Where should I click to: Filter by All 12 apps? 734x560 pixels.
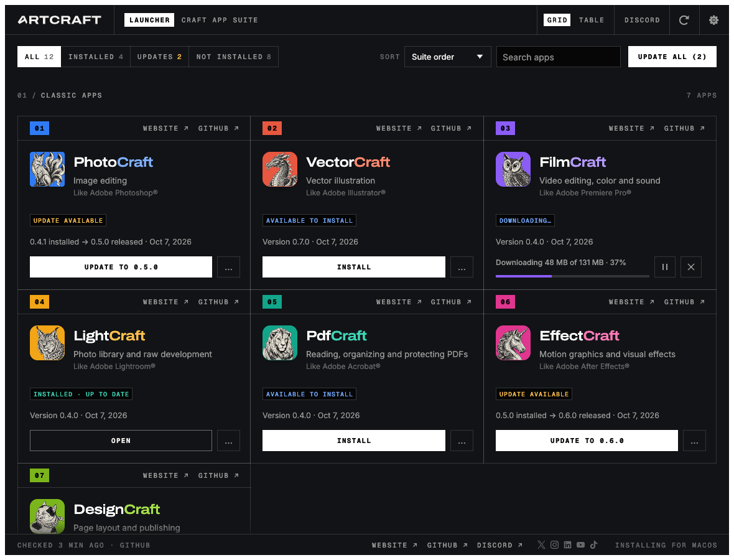39,57
